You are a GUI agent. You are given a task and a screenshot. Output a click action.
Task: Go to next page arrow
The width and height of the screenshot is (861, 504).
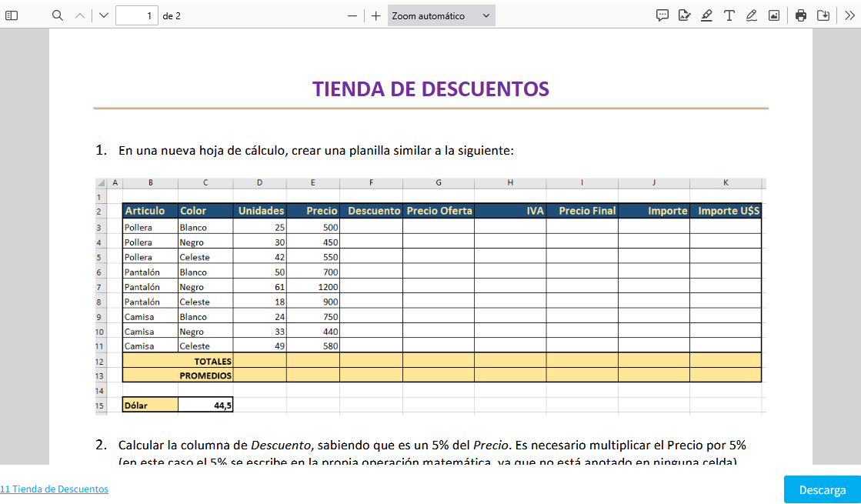tap(104, 15)
